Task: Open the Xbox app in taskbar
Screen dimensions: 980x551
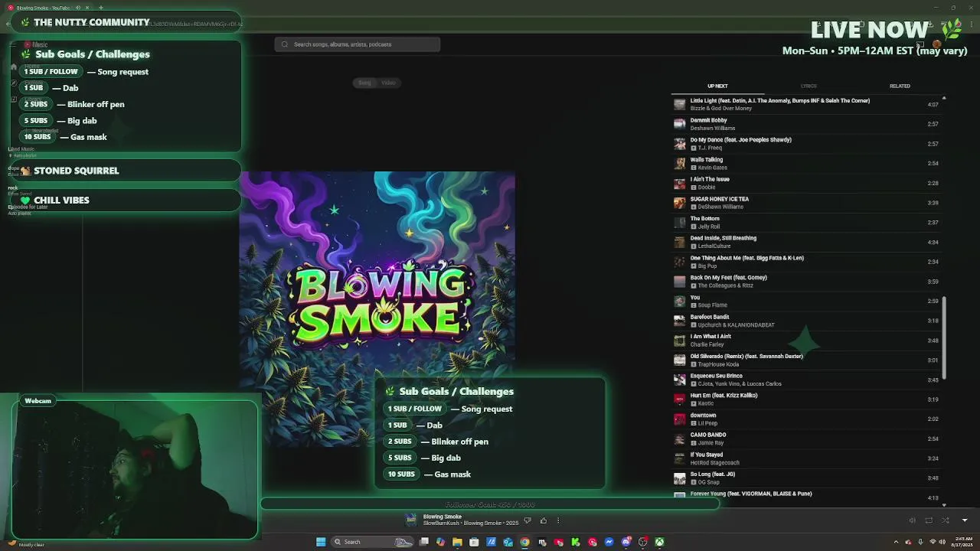Action: click(659, 542)
